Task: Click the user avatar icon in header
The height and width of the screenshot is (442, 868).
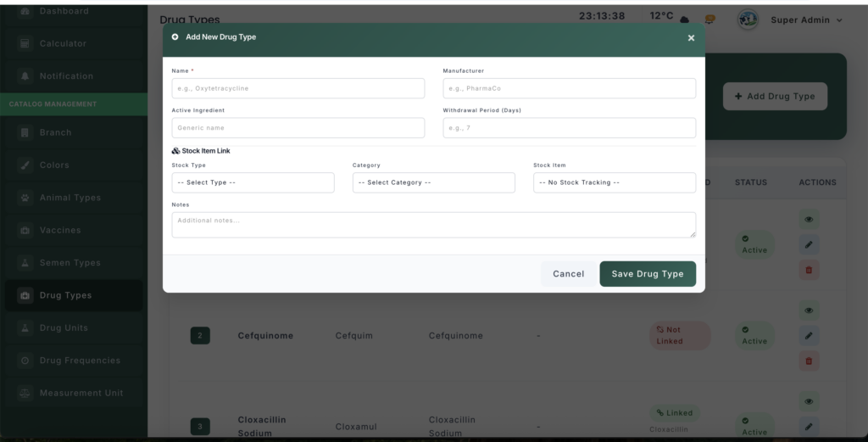Action: pos(748,20)
